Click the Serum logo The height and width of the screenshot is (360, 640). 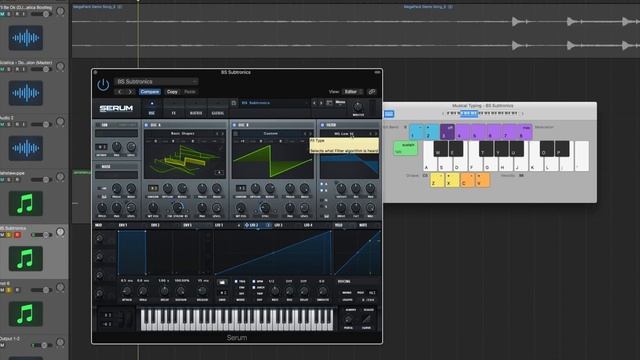point(116,108)
